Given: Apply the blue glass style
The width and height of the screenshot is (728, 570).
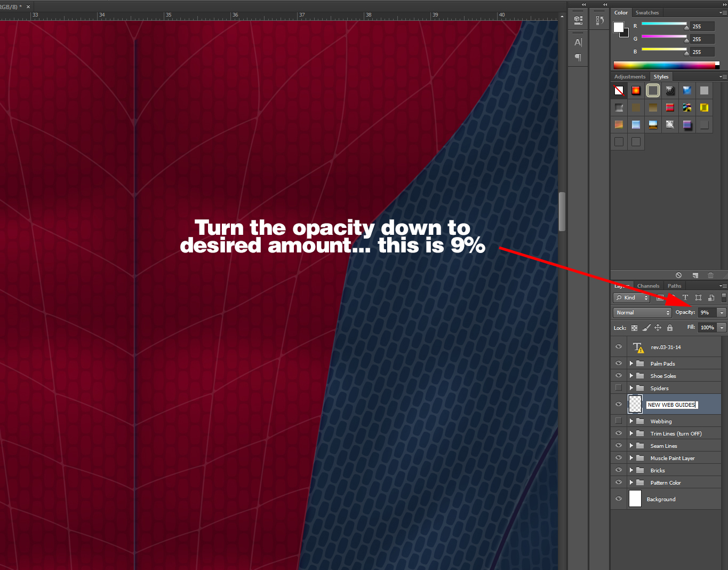Looking at the screenshot, I should point(687,91).
